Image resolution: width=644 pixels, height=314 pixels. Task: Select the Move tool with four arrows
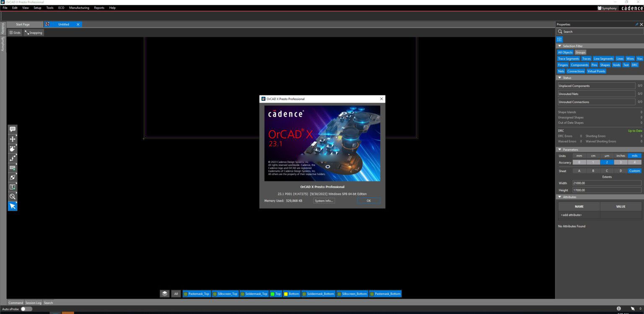coord(13,139)
